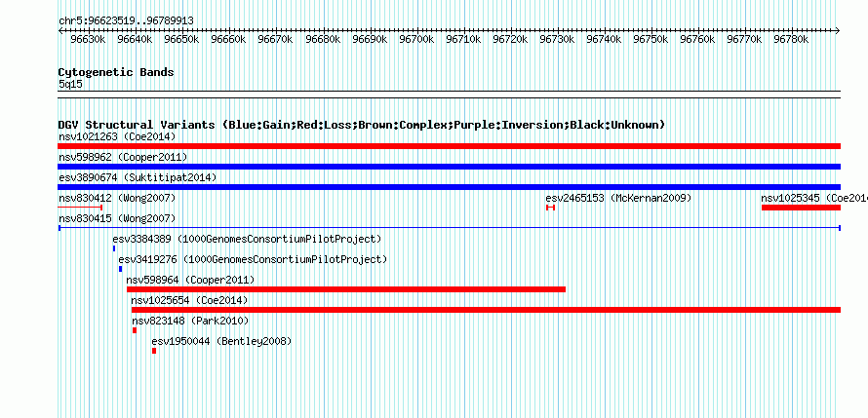Click the 96710k ruler tick label
868x418 pixels.
point(463,39)
